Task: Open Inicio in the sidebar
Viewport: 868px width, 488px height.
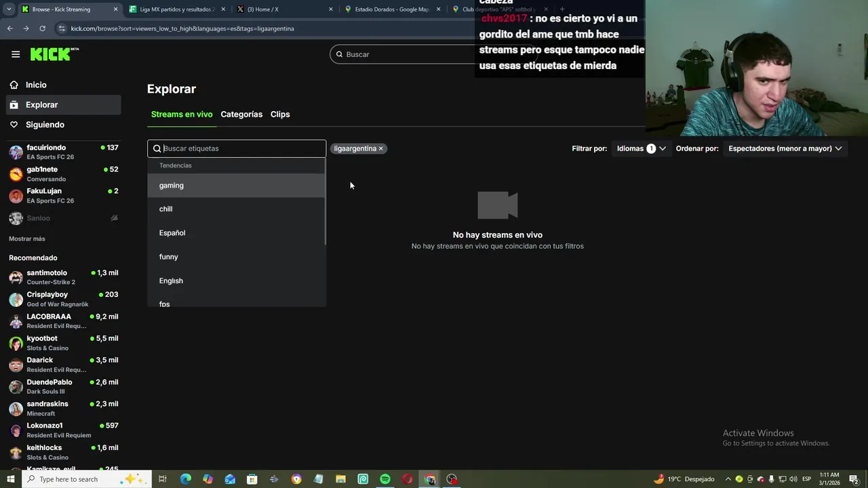Action: 64,85
